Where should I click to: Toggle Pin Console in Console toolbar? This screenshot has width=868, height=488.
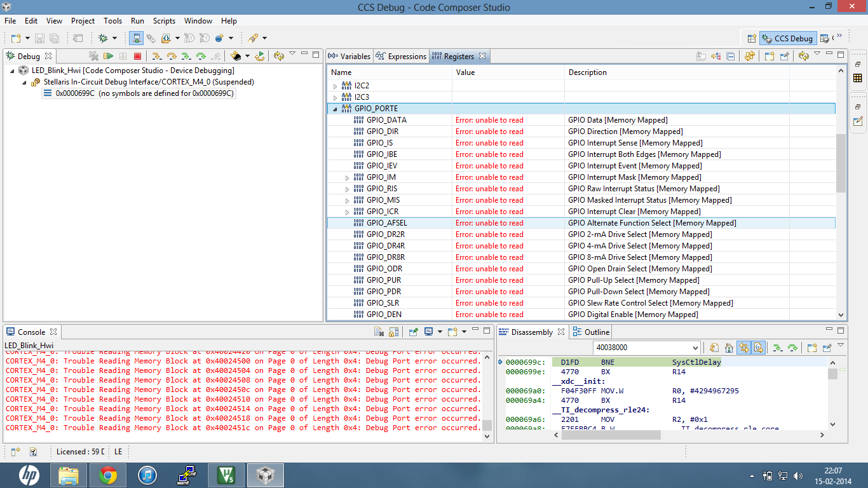pos(413,332)
